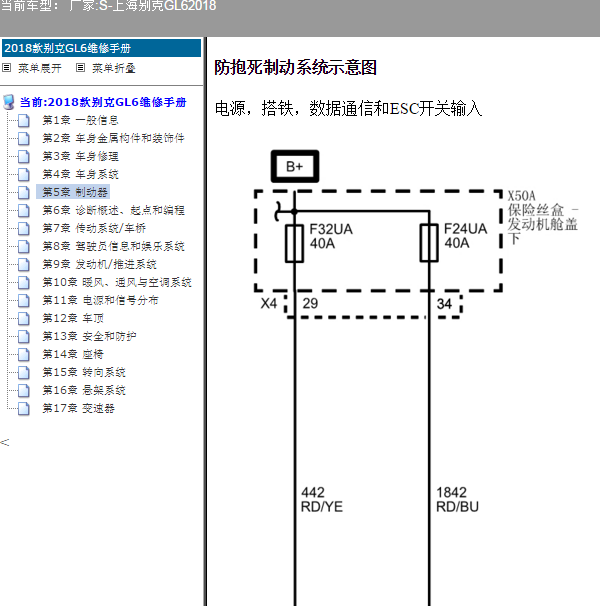Open chapter 第6章 诊断概述、起点和编程

113,211
